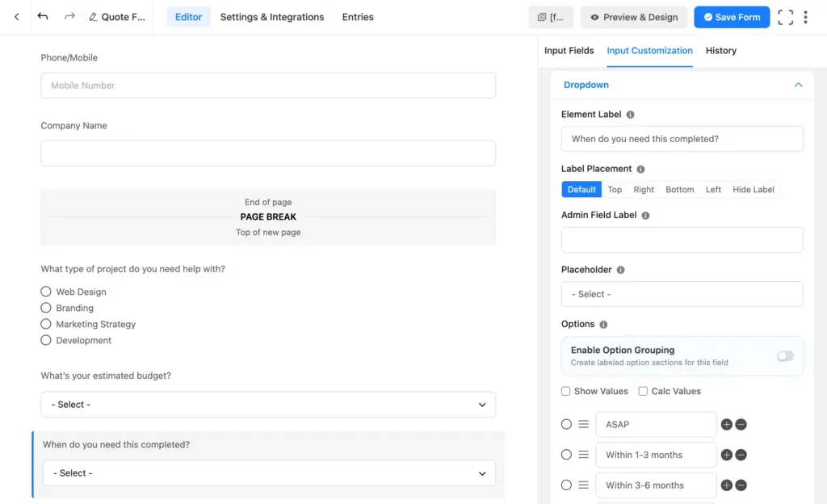Set label placement to Right
The height and width of the screenshot is (504, 827).
[644, 189]
